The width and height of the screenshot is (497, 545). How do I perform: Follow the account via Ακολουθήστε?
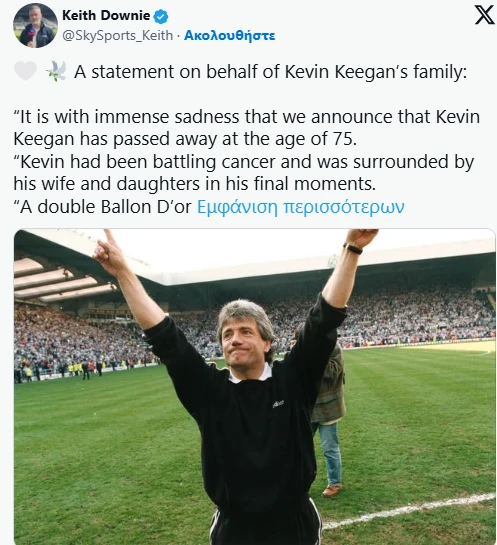pos(229,35)
